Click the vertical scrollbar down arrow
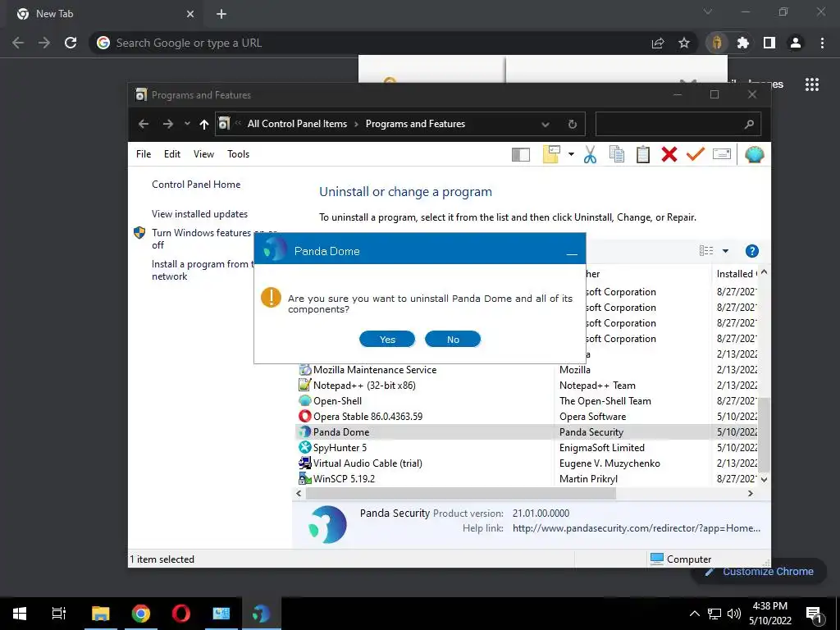 tap(764, 479)
